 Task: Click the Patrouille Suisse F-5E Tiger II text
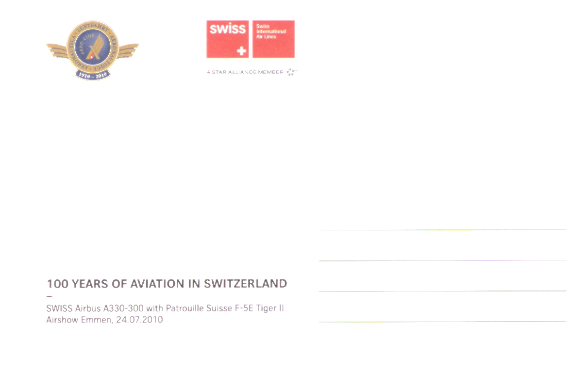coord(224,308)
